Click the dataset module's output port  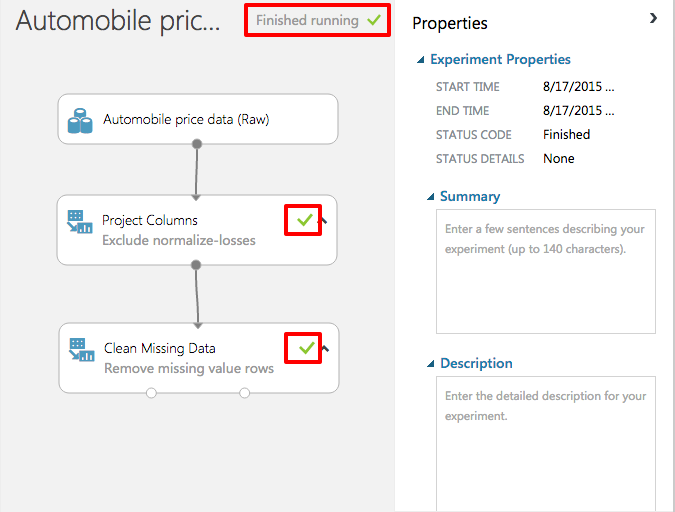[197, 144]
